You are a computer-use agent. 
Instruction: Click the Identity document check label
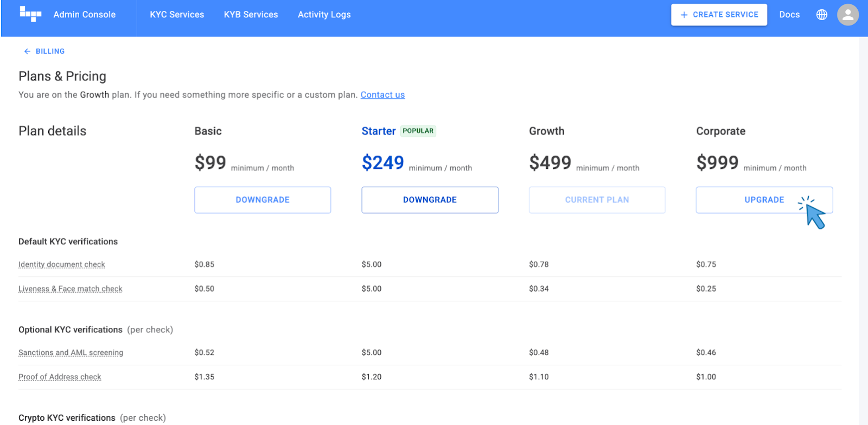click(62, 264)
